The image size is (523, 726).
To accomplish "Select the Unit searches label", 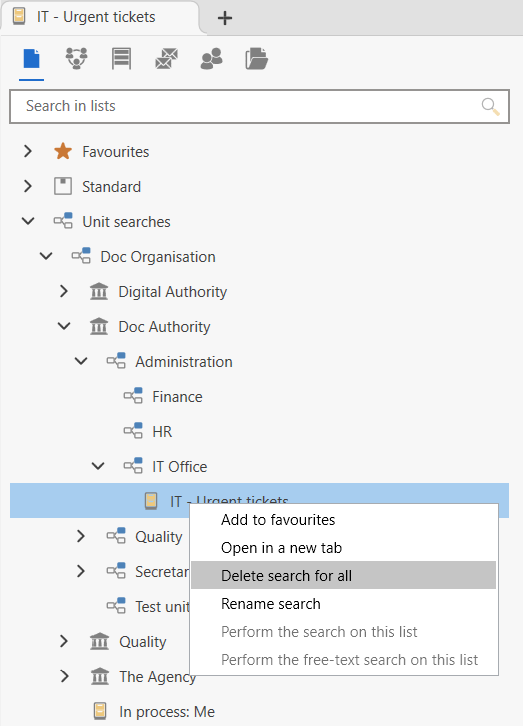I will [x=126, y=222].
